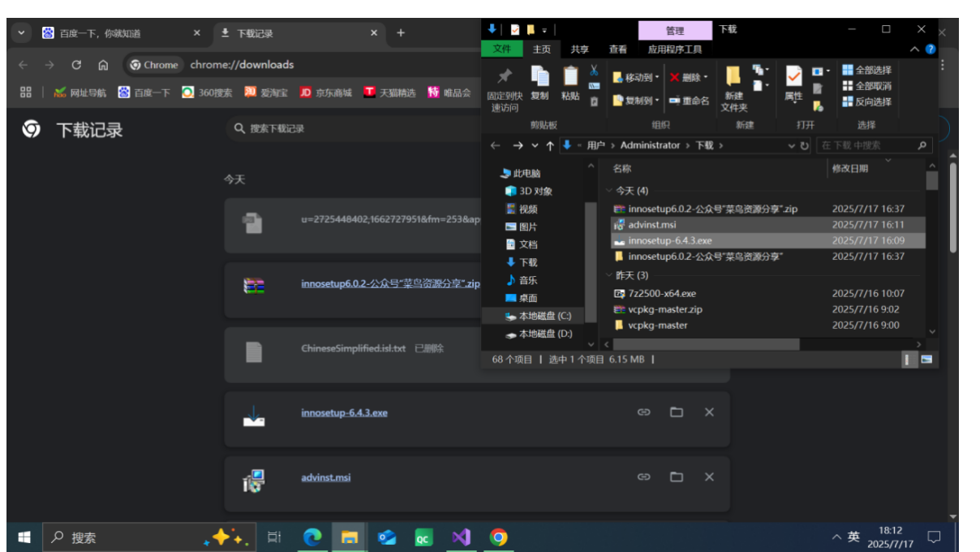Expand address bar previous locations dropdown
Viewport: 980px width, 552px height.
[792, 146]
